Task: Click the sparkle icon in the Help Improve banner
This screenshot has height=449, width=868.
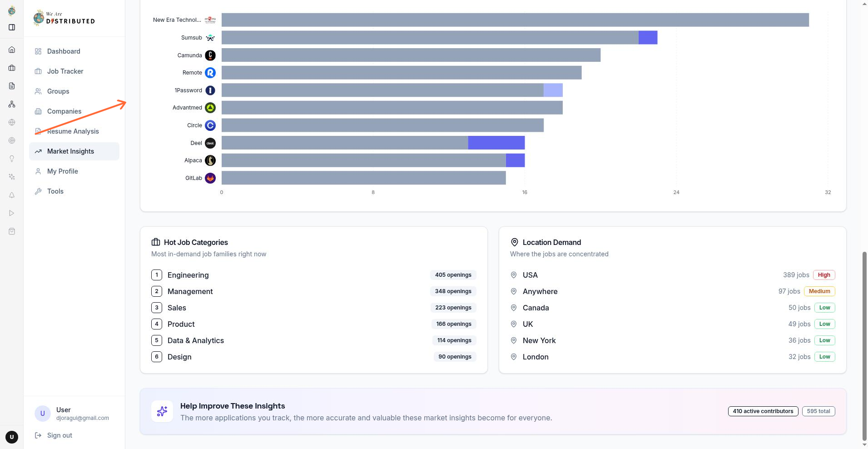Action: 162,411
